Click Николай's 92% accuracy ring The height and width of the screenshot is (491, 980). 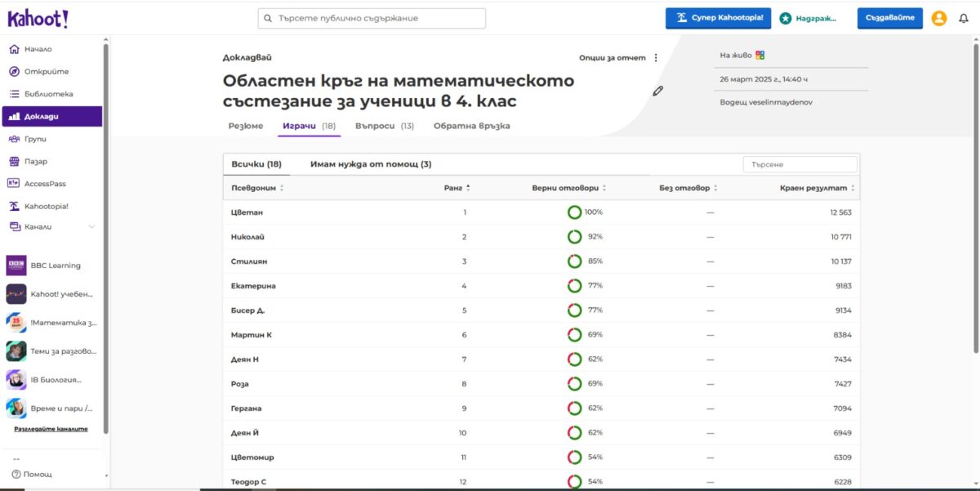point(575,237)
